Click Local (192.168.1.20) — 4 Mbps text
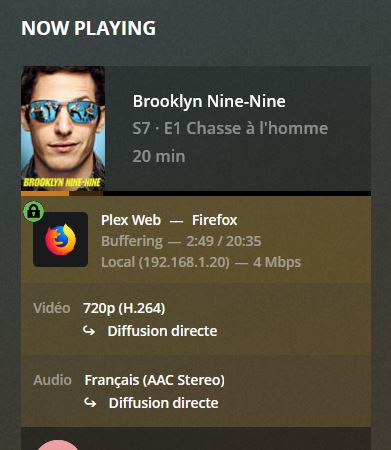The image size is (391, 450). click(x=201, y=262)
